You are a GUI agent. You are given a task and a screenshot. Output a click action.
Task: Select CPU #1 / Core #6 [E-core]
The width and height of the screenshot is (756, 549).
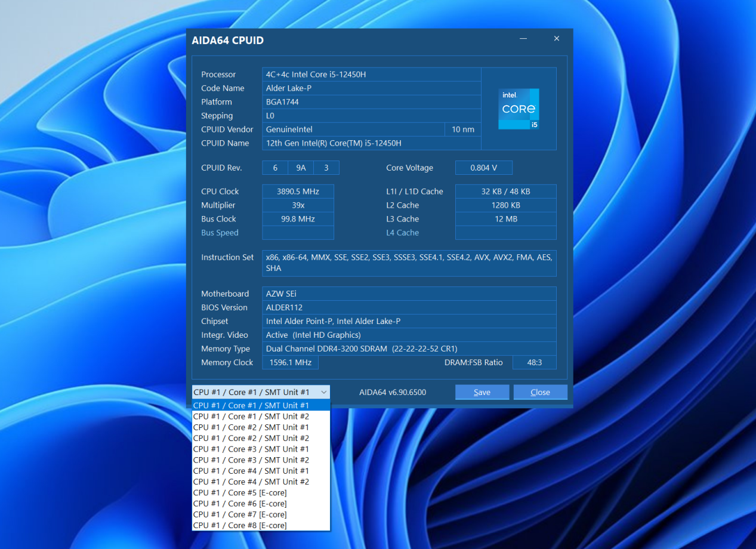pos(261,504)
